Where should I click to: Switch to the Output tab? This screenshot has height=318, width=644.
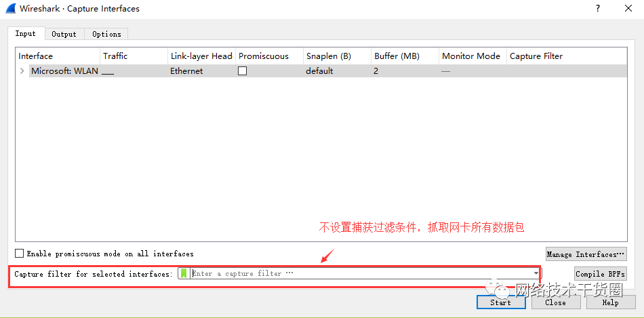(64, 34)
